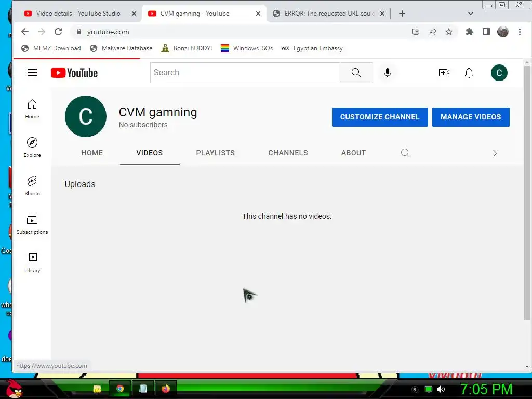This screenshot has width=532, height=399.
Task: Open the Chrome three-dot menu
Action: coord(520,32)
